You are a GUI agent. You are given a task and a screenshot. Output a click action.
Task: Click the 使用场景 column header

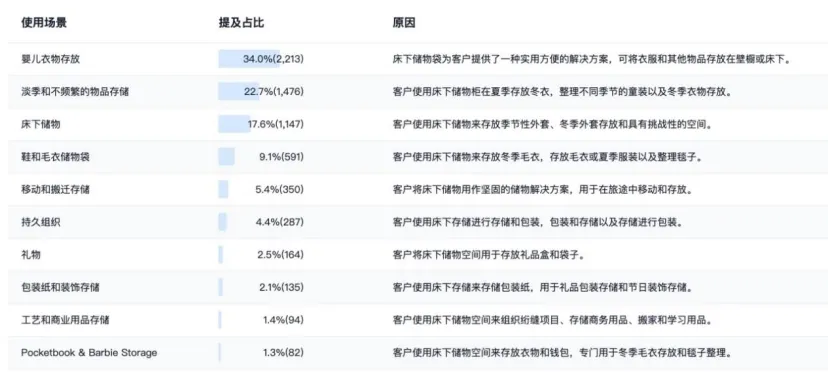(44, 23)
